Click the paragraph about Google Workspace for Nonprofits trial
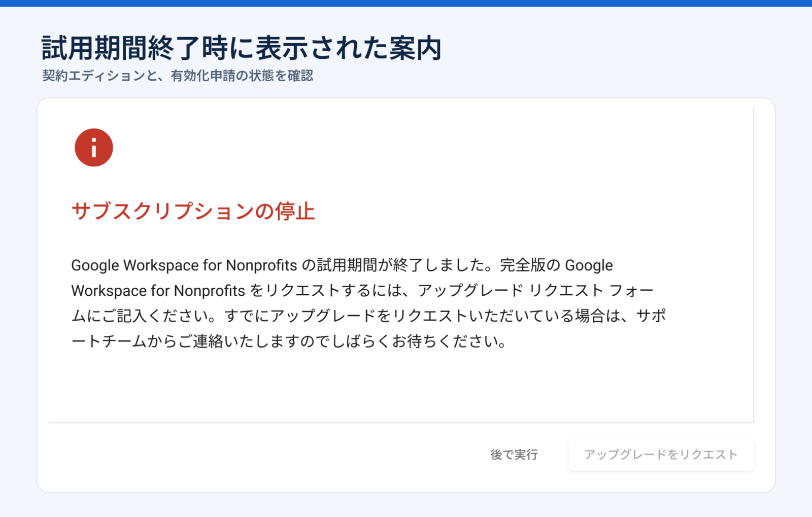 (x=368, y=303)
